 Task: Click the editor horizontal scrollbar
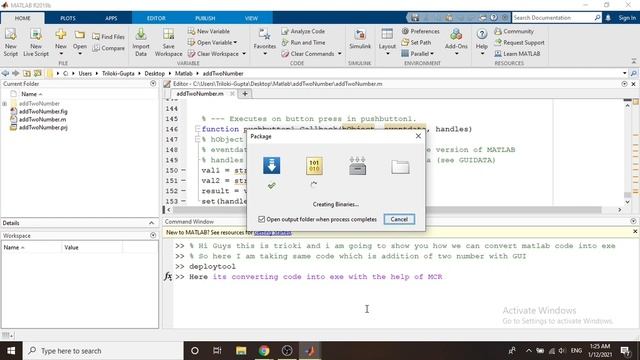coord(387,209)
